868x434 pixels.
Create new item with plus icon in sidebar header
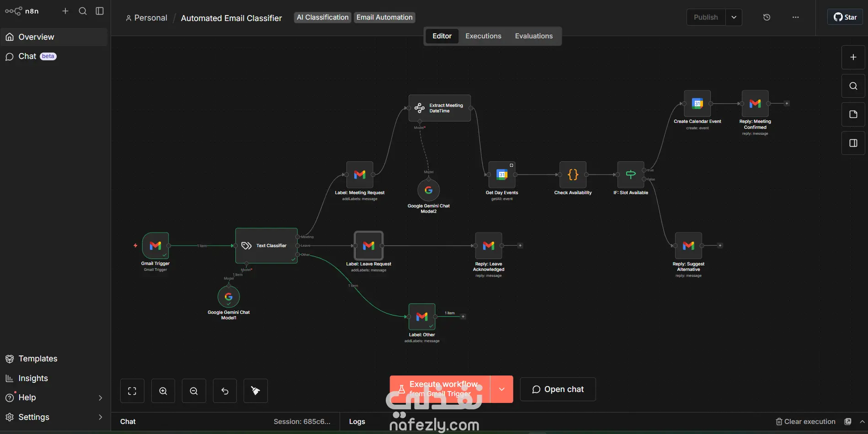[x=65, y=11]
